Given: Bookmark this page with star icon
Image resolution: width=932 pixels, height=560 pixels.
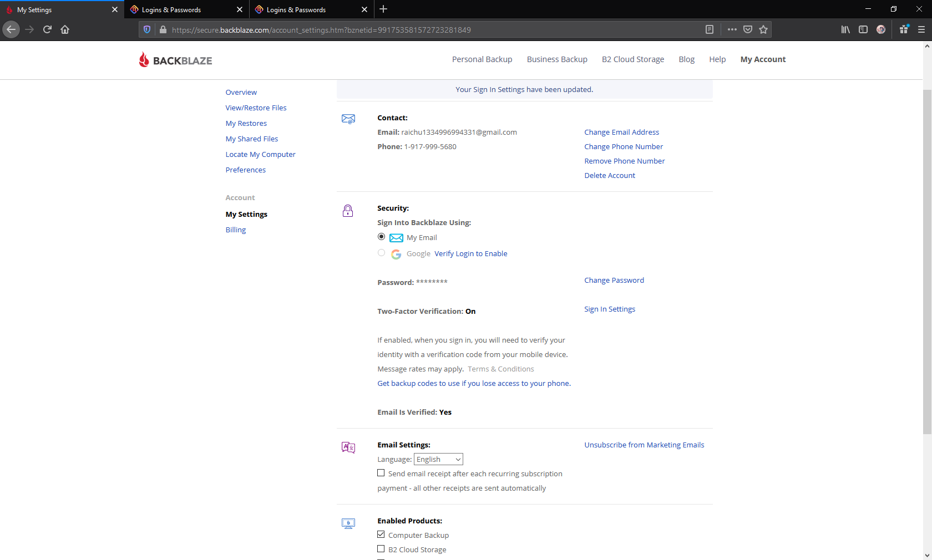Looking at the screenshot, I should tap(763, 29).
